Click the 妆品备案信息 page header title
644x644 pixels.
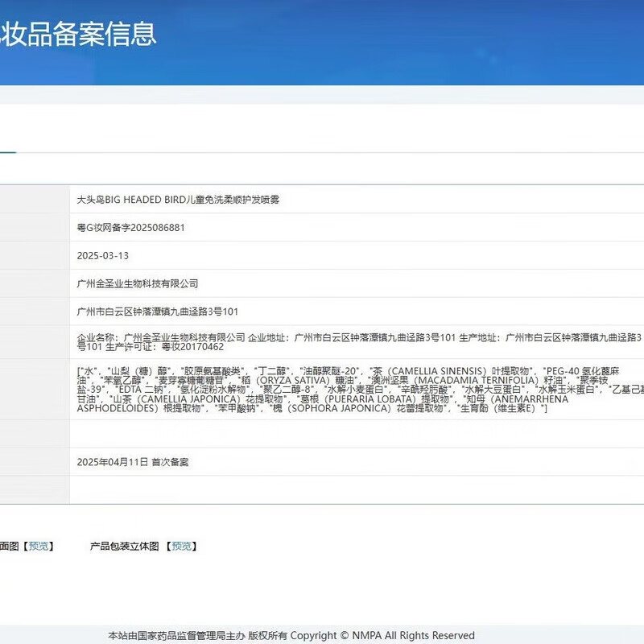(x=78, y=34)
